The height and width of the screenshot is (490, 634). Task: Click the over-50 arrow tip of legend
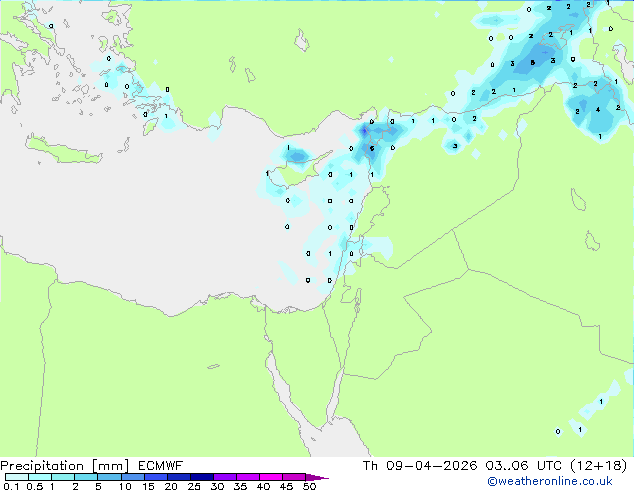[317, 477]
